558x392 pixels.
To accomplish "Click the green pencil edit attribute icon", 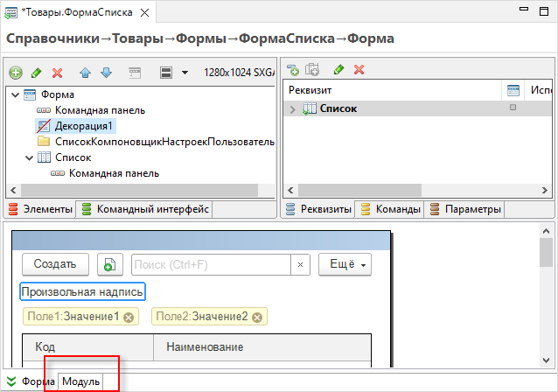I will (x=338, y=69).
